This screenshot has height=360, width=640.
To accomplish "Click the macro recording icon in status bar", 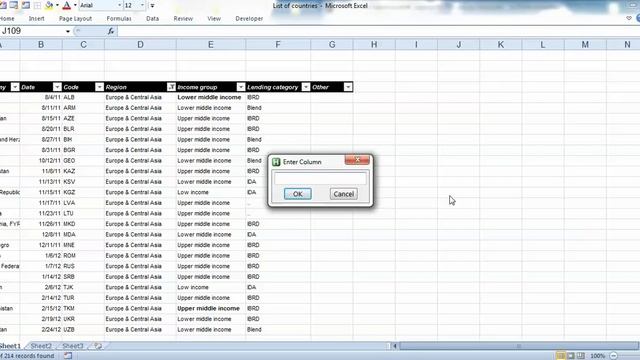I will 68,356.
